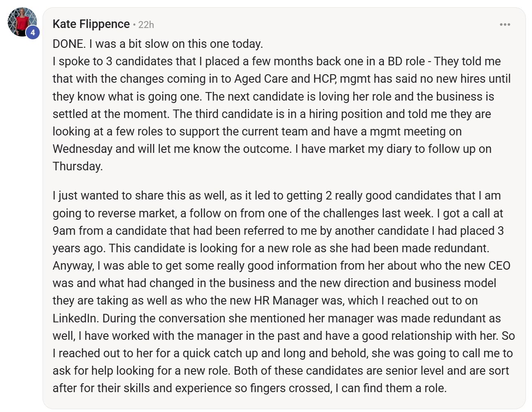Viewport: 532px width, 412px height.
Task: Click the word Thursday ending first paragraph
Action: pyautogui.click(x=77, y=166)
